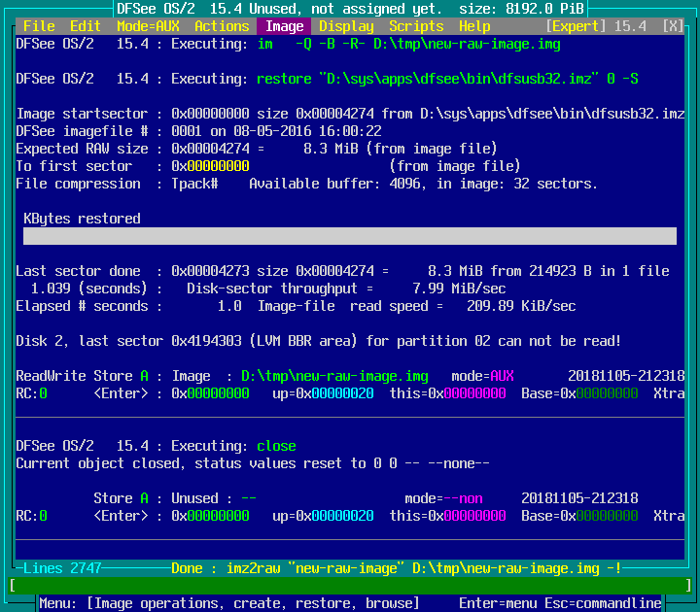Open the File menu

(x=39, y=26)
